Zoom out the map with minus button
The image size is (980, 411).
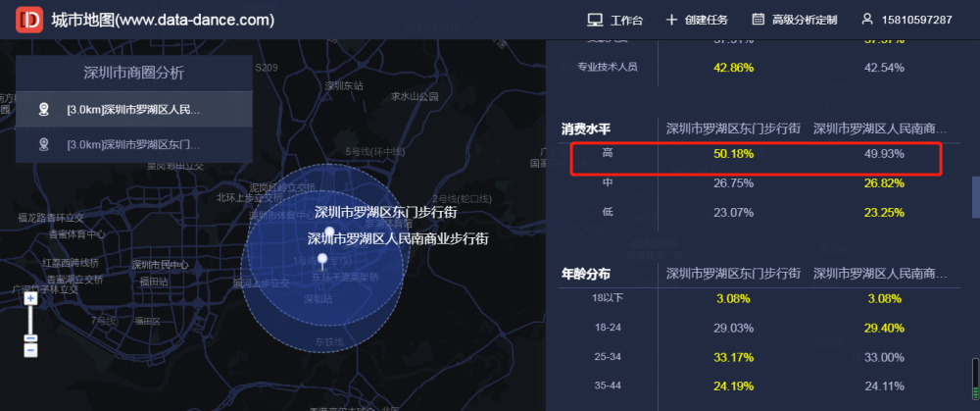coord(30,349)
